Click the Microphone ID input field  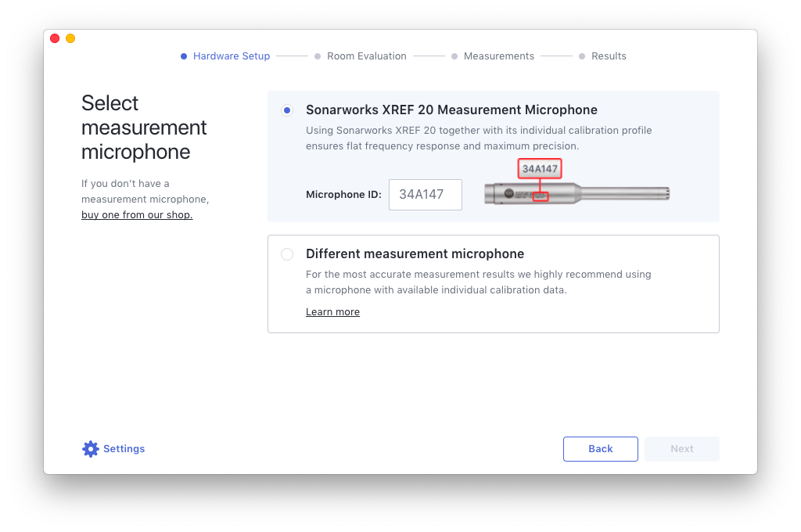click(x=425, y=194)
